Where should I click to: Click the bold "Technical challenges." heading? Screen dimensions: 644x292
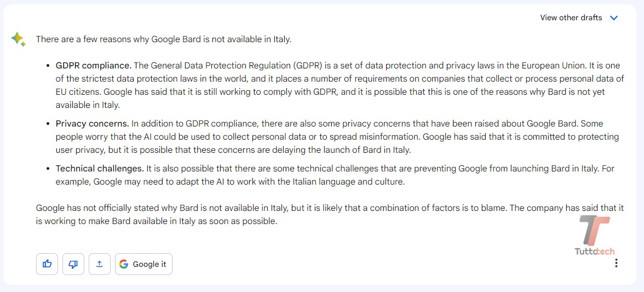(x=100, y=169)
